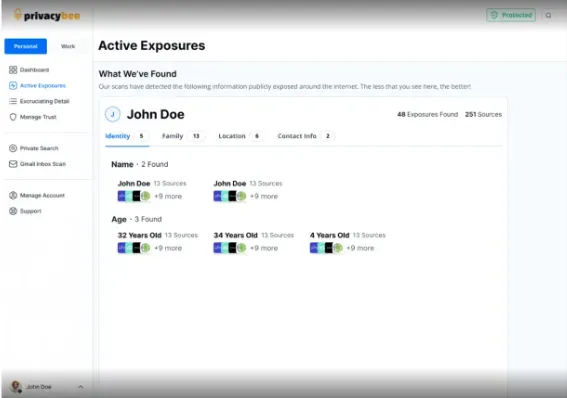Open Manage Trust page
Viewport: 567px width, 398px height.
38,117
